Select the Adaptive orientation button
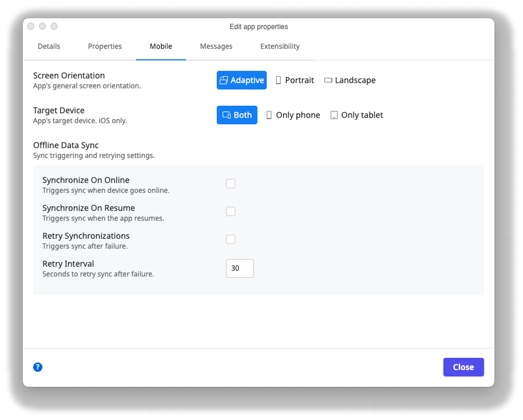523x420 pixels. [x=241, y=80]
